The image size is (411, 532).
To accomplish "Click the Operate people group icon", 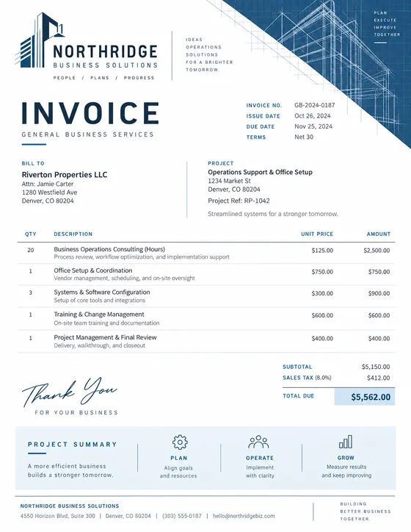I will click(x=258, y=442).
